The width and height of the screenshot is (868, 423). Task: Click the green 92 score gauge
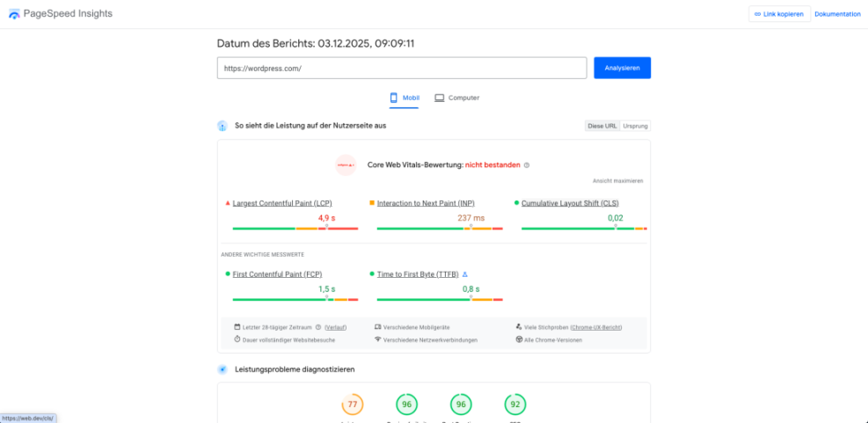[515, 405]
